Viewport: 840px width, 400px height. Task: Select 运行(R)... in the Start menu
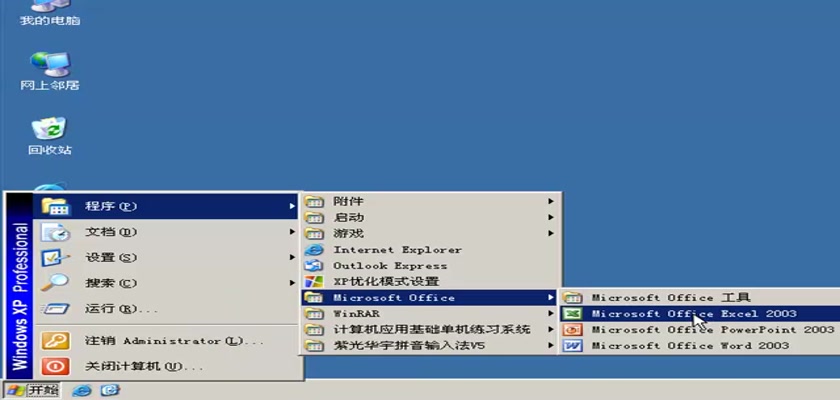tap(168, 309)
